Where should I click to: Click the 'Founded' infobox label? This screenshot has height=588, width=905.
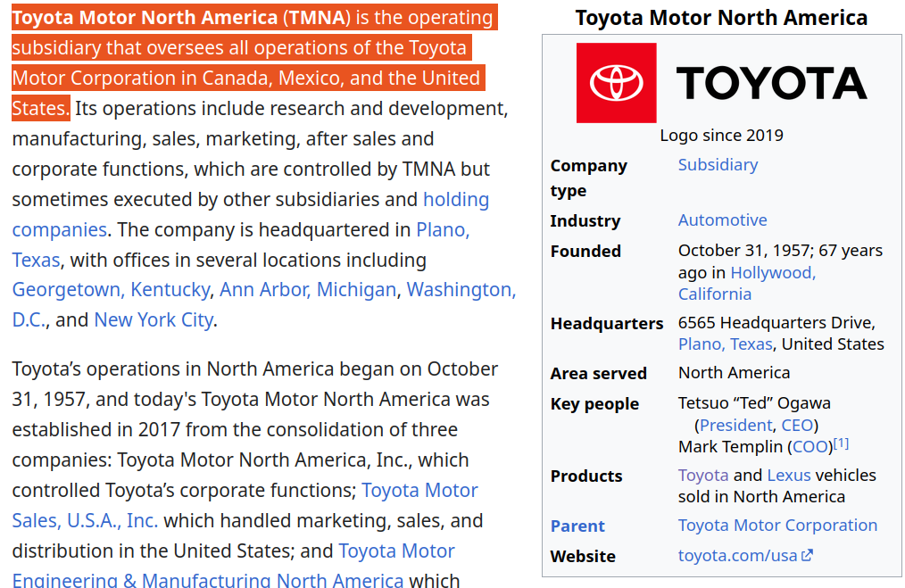(585, 252)
